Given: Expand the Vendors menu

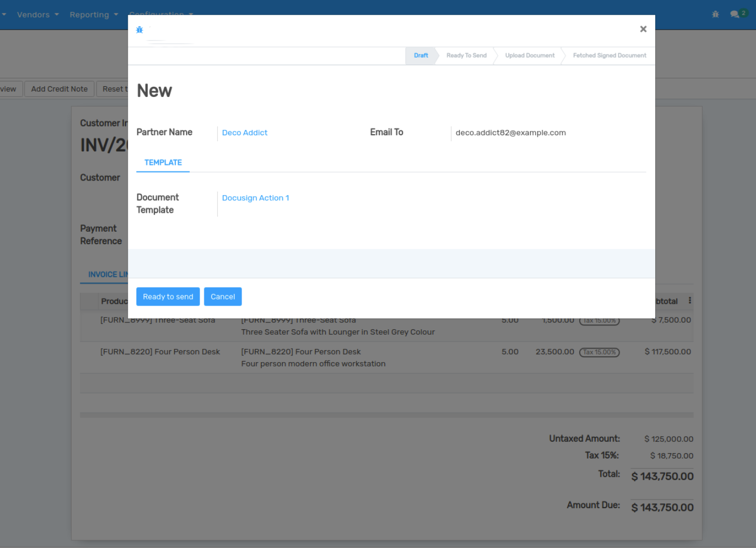Looking at the screenshot, I should tap(37, 15).
